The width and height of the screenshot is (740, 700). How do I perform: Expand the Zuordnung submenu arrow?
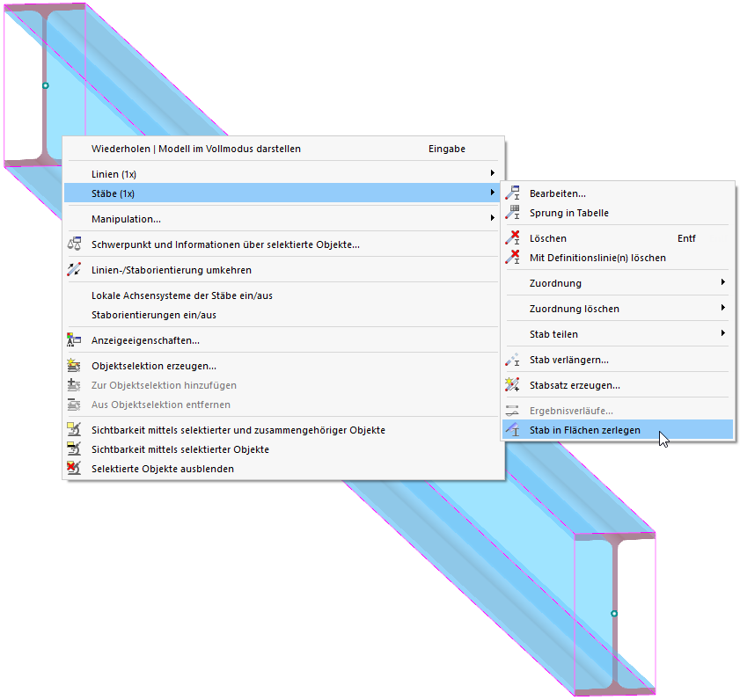(723, 282)
